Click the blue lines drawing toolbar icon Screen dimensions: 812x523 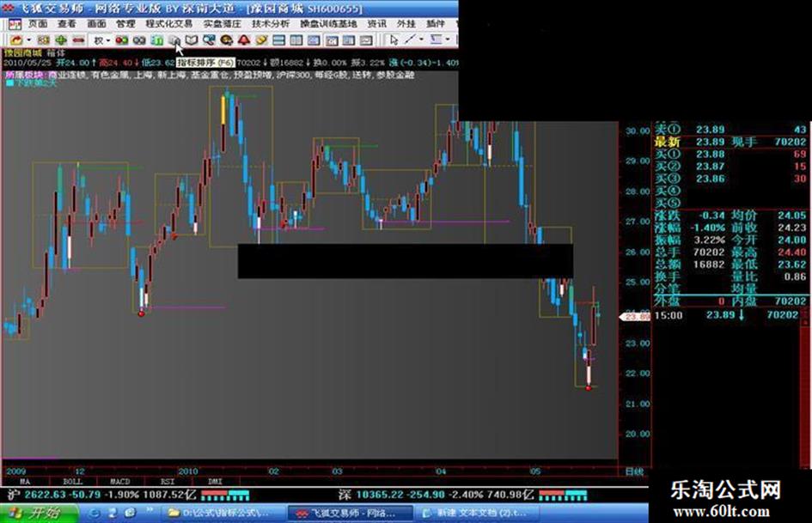[436, 40]
